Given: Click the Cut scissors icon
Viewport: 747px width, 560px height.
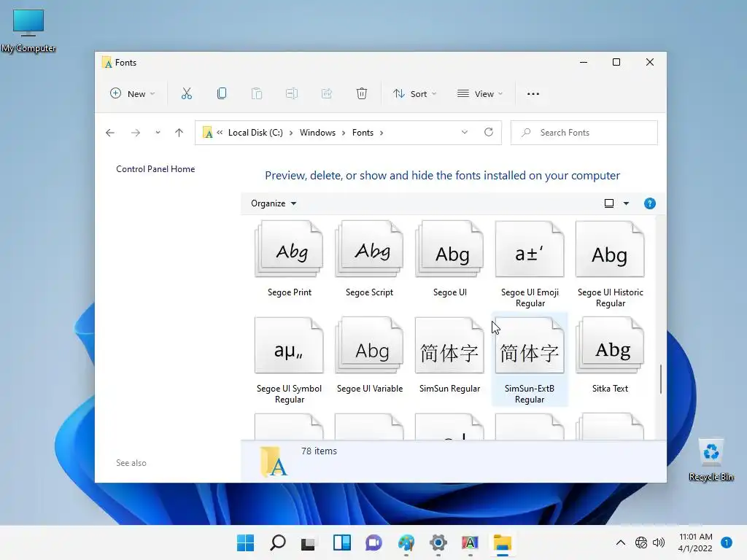Looking at the screenshot, I should [186, 93].
